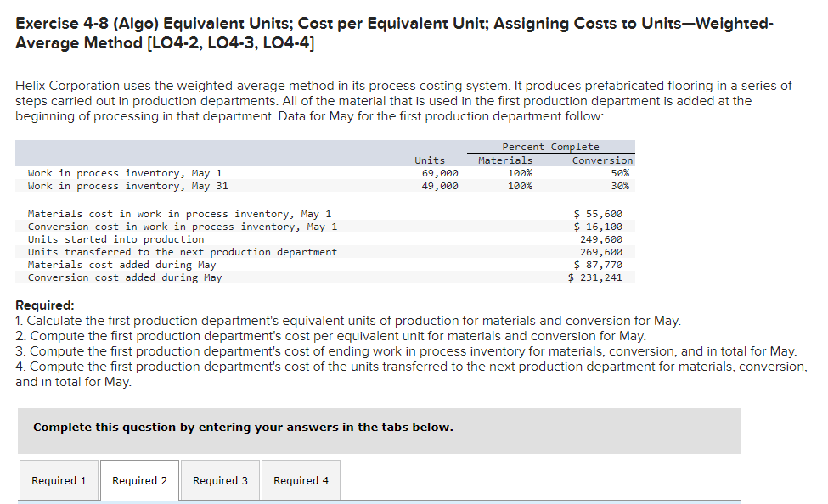The image size is (828, 504).
Task: Select the Units column header
Action: click(x=429, y=160)
